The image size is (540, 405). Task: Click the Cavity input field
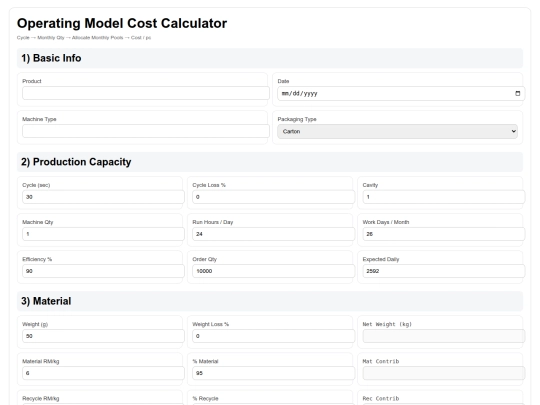tap(444, 197)
